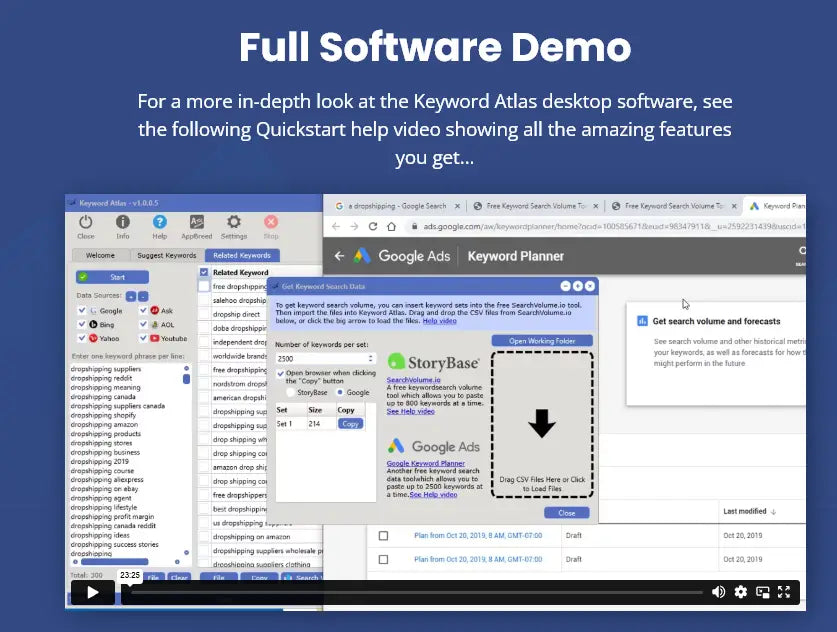Screen dimensions: 837x632
Task: Open the Google Keyword Planner link
Action: click(425, 463)
